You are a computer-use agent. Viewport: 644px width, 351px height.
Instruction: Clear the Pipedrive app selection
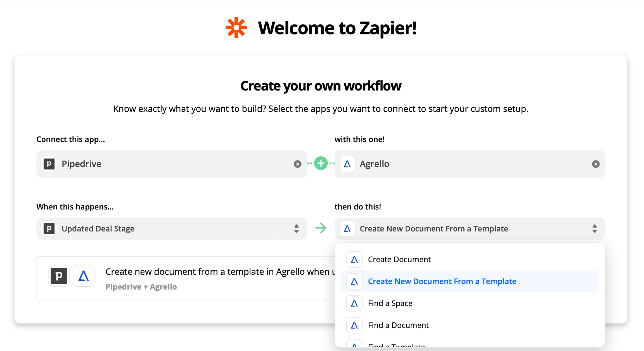tap(297, 164)
